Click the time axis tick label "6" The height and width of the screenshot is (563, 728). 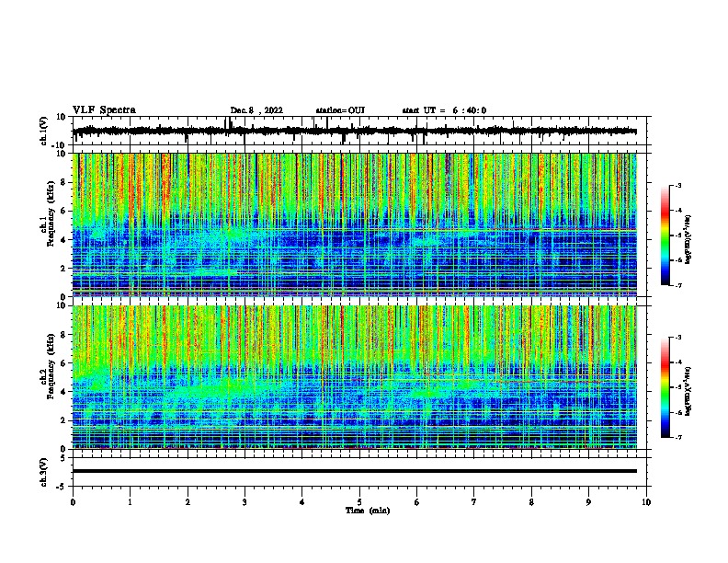tap(417, 502)
